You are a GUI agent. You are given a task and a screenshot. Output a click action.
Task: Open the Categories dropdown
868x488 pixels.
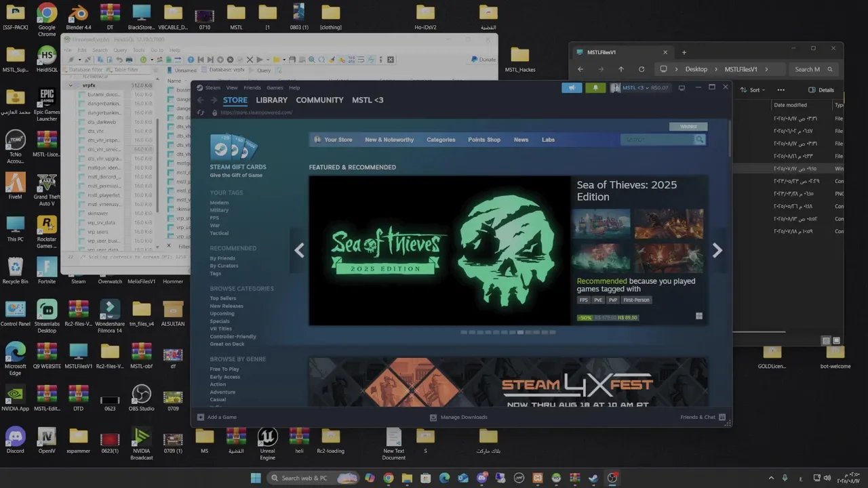[441, 140]
